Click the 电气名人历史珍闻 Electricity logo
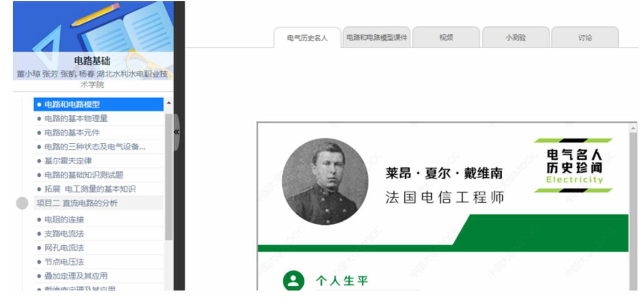The height and width of the screenshot is (308, 644). pos(574,166)
